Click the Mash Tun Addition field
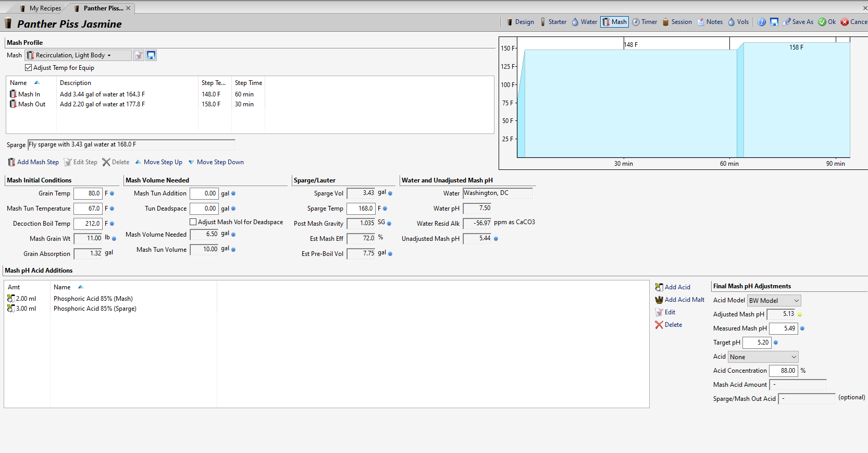 click(204, 193)
